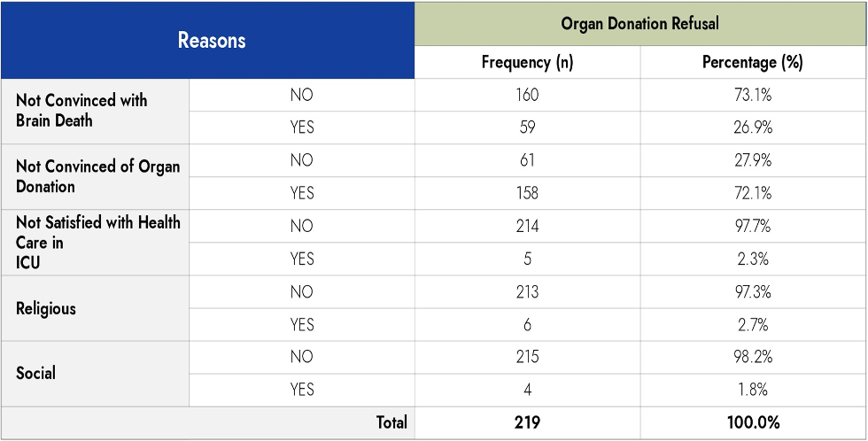This screenshot has width=868, height=441.
Task: Click the frequency cell showing 158
Action: point(527,193)
